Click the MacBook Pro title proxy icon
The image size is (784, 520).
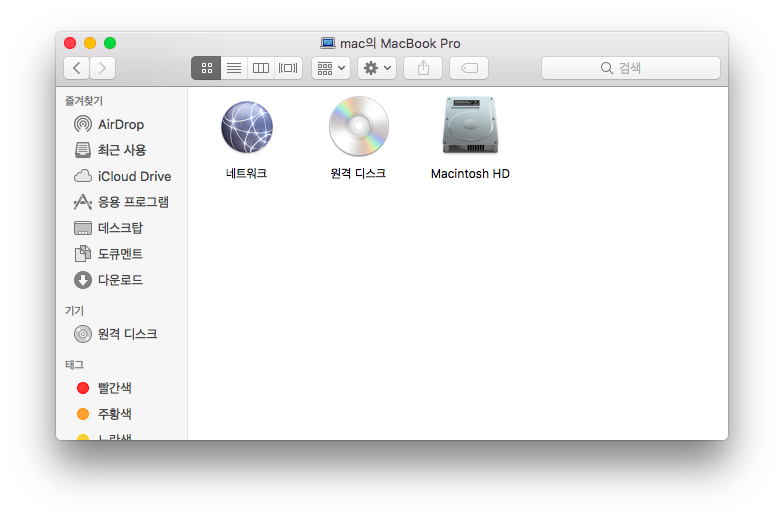(328, 44)
